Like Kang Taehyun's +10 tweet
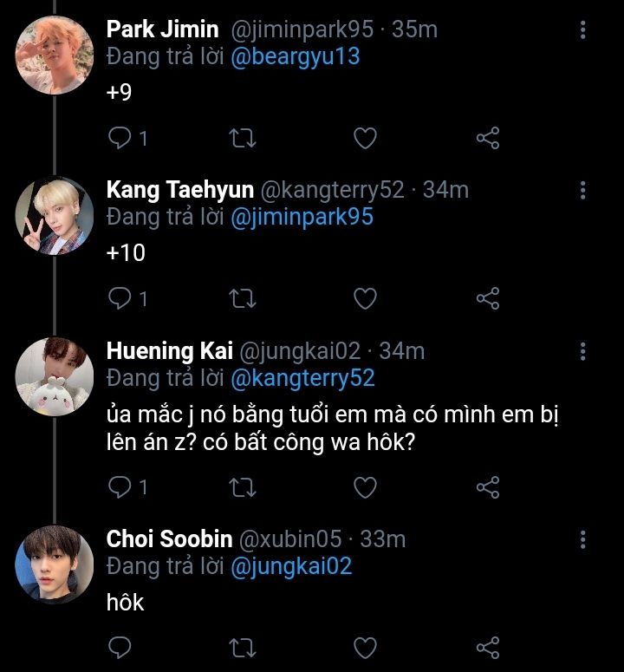The height and width of the screenshot is (672, 624). (366, 299)
